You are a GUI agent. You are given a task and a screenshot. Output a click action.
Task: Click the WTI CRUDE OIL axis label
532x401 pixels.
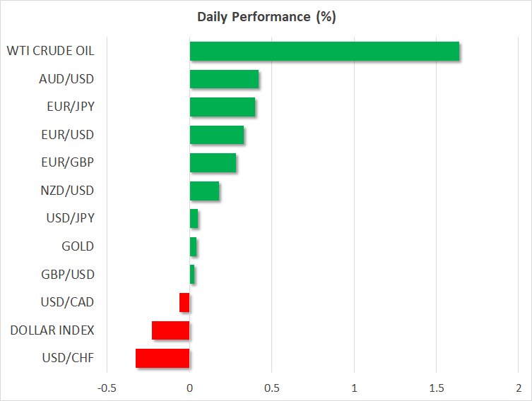pyautogui.click(x=50, y=51)
